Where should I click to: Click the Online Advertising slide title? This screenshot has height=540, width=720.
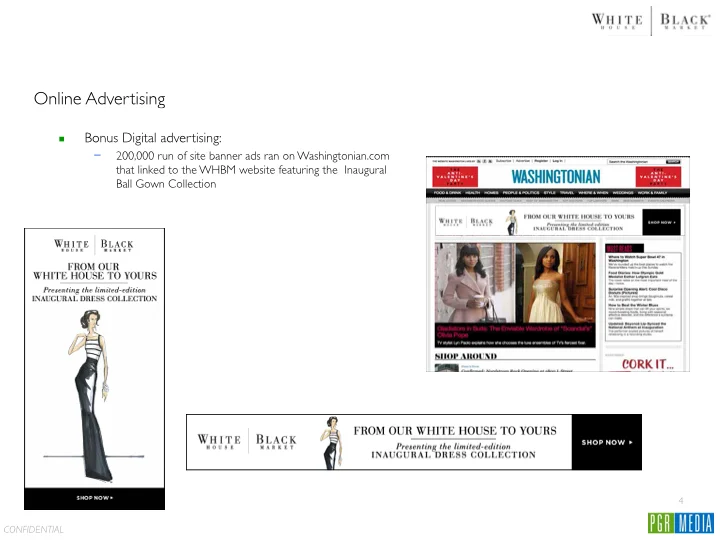point(100,98)
